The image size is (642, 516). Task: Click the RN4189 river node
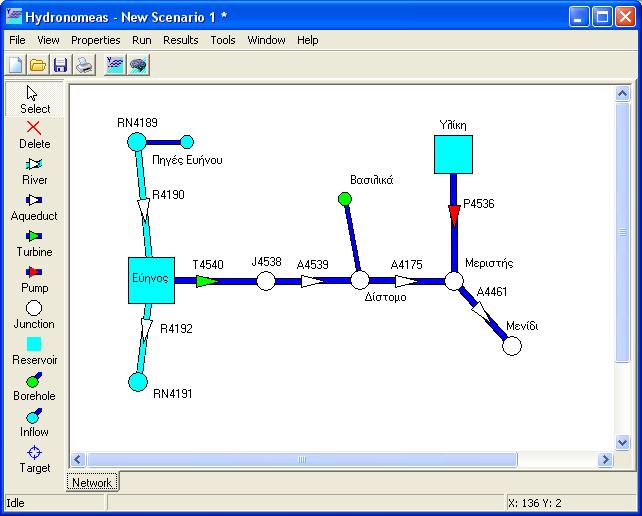click(x=137, y=142)
